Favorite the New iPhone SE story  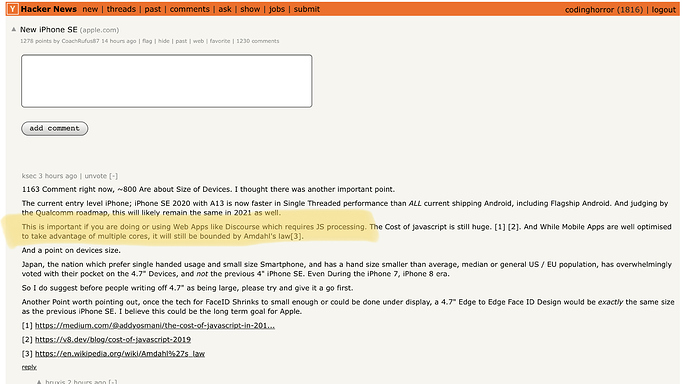coord(220,41)
